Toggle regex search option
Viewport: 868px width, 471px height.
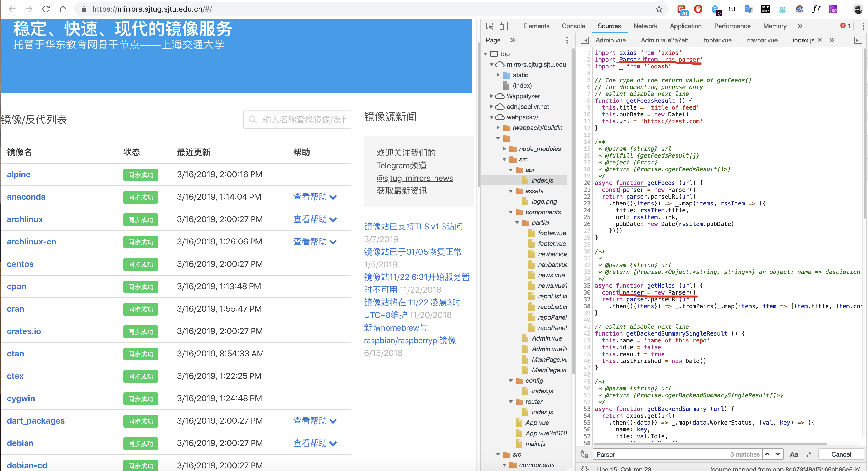point(809,454)
